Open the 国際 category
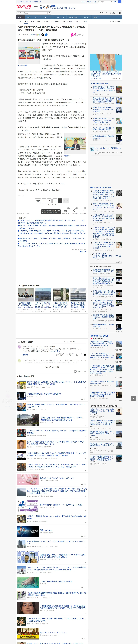Viewport: 138px width, 644px height. point(32,21)
